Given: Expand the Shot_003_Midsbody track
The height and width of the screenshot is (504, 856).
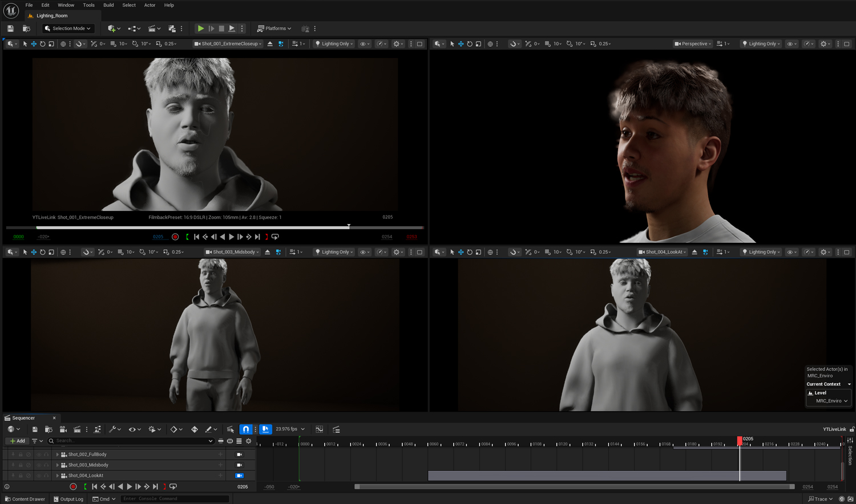Looking at the screenshot, I should tap(57, 465).
